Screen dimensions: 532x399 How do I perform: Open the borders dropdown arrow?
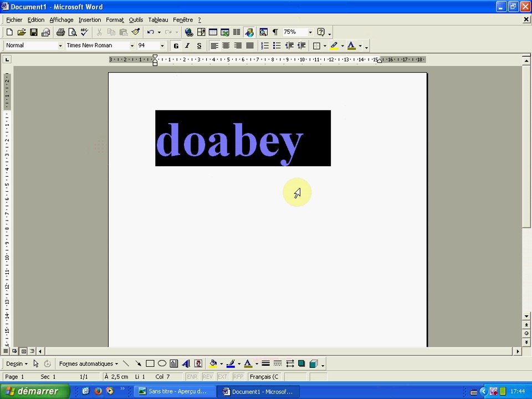[325, 46]
